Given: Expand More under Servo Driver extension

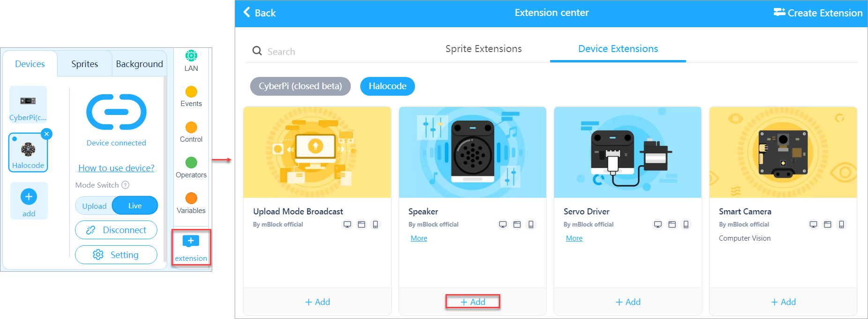Looking at the screenshot, I should point(574,238).
